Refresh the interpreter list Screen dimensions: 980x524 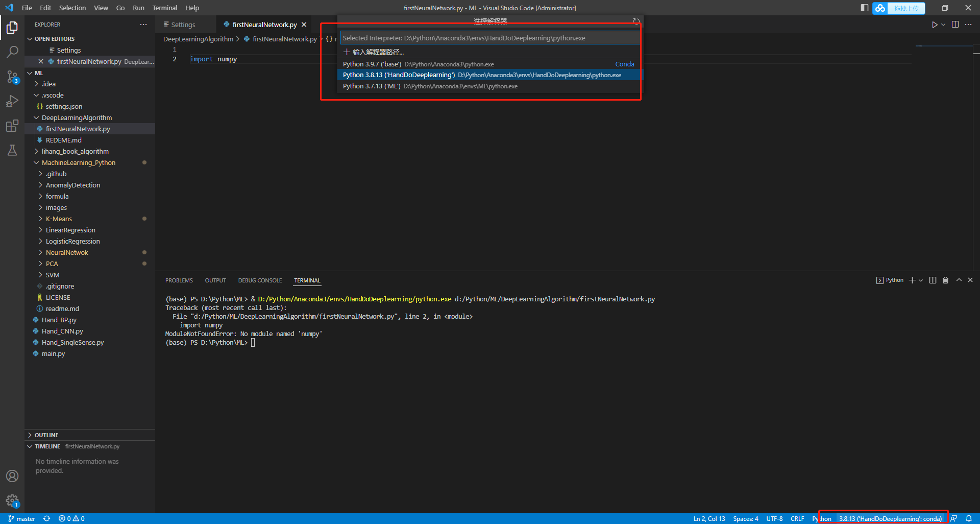636,21
